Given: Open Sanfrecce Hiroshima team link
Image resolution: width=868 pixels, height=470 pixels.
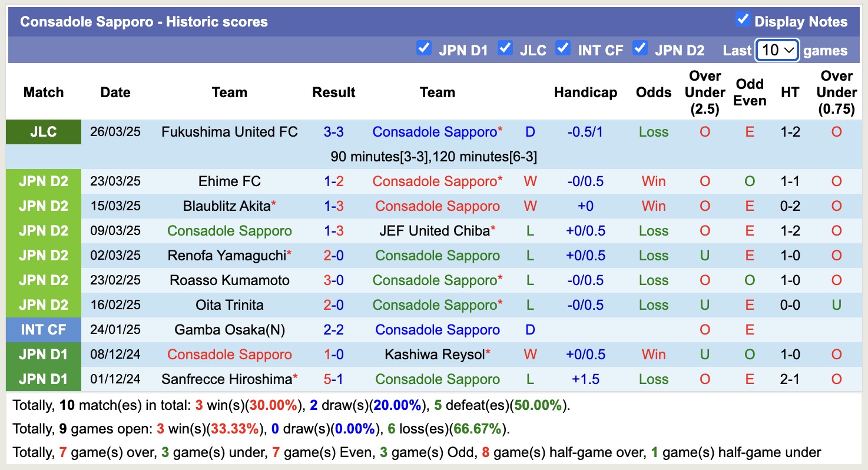Looking at the screenshot, I should (x=227, y=379).
